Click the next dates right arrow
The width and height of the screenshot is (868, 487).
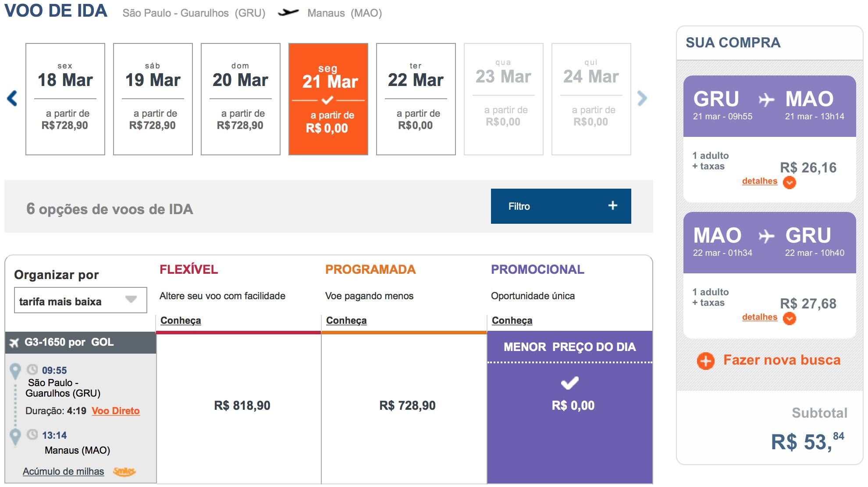[642, 98]
